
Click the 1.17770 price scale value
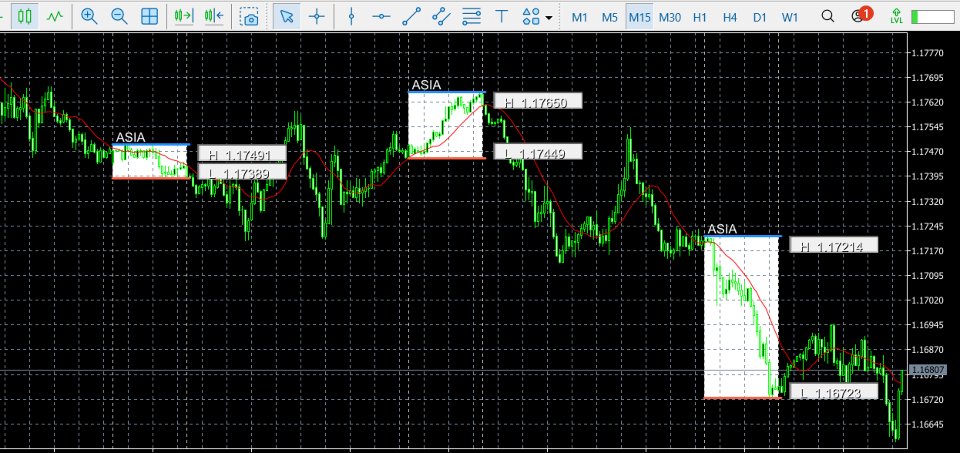coord(928,53)
